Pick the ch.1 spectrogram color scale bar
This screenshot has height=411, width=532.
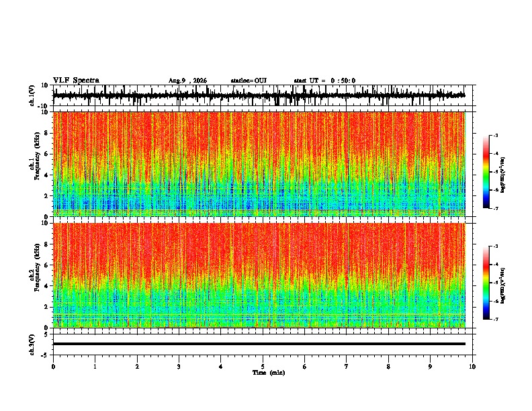point(486,172)
